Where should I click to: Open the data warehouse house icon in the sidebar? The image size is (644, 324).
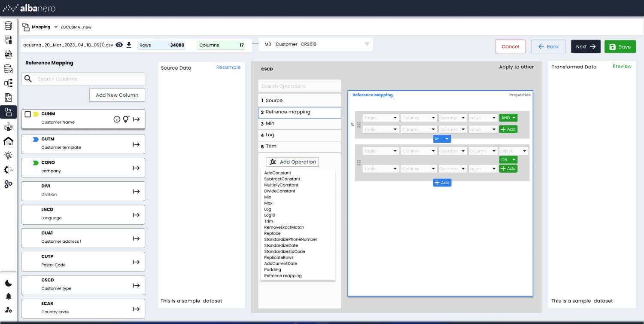pos(8,141)
